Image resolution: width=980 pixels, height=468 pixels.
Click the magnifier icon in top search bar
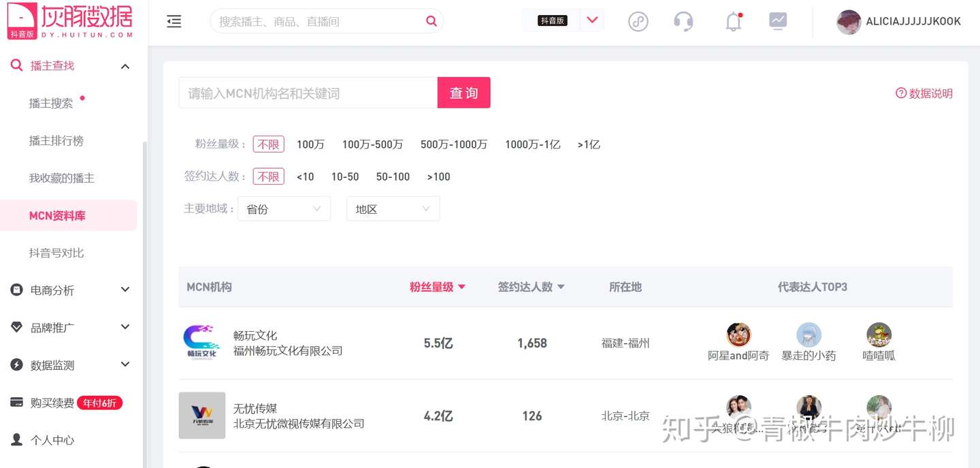point(431,21)
